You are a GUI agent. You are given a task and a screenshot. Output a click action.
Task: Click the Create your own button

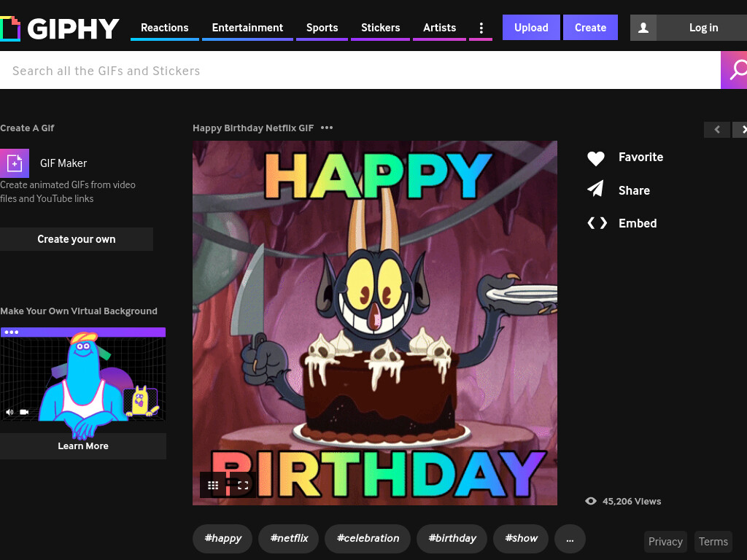pyautogui.click(x=76, y=239)
